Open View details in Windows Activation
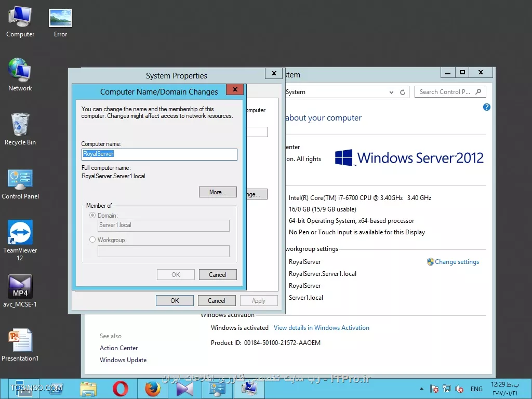This screenshot has width=532, height=399. [321, 328]
